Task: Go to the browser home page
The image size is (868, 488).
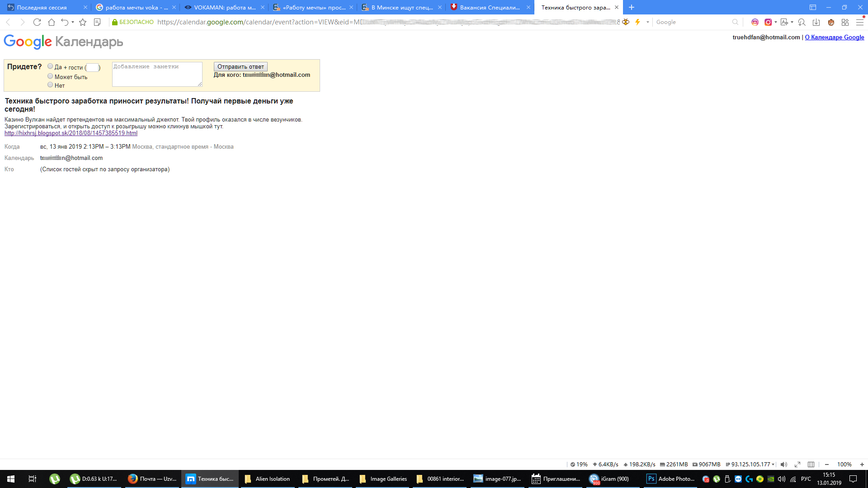Action: pos(52,22)
